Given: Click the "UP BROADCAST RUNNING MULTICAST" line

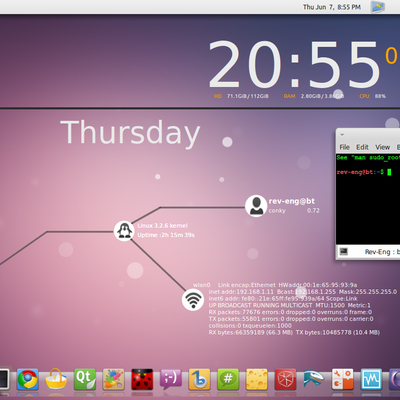Looking at the screenshot, I should pyautogui.click(x=289, y=305).
